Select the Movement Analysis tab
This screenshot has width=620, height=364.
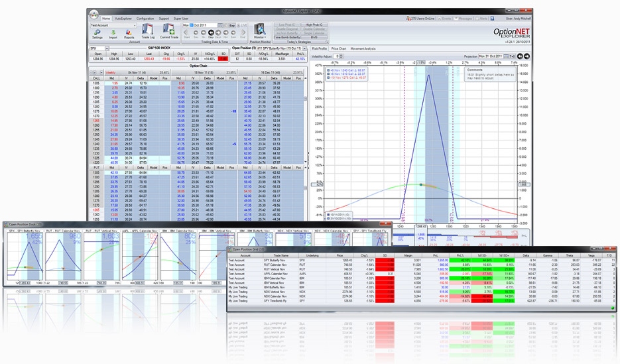pos(363,48)
